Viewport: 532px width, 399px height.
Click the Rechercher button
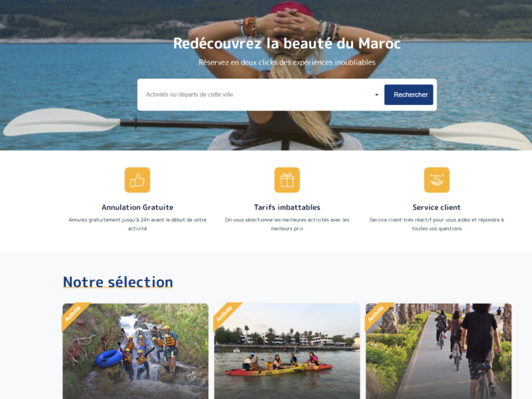click(x=409, y=94)
